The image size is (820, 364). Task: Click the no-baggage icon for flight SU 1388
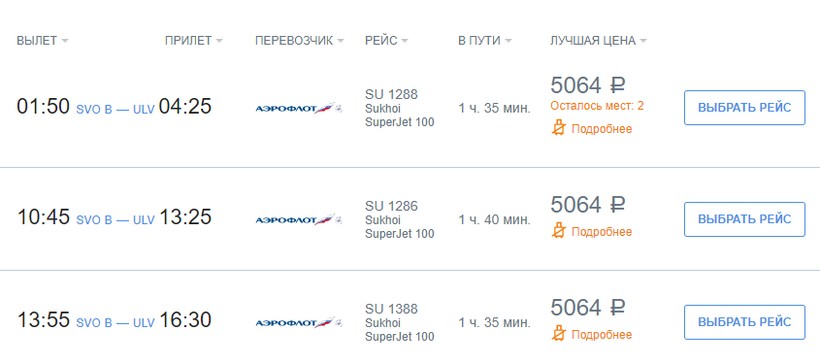point(559,334)
